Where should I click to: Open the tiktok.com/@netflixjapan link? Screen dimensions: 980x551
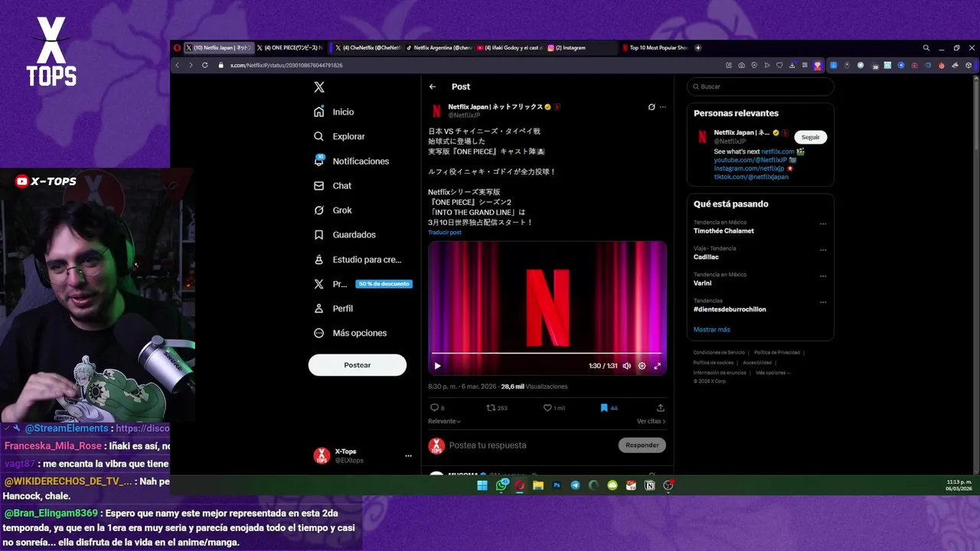(x=751, y=177)
